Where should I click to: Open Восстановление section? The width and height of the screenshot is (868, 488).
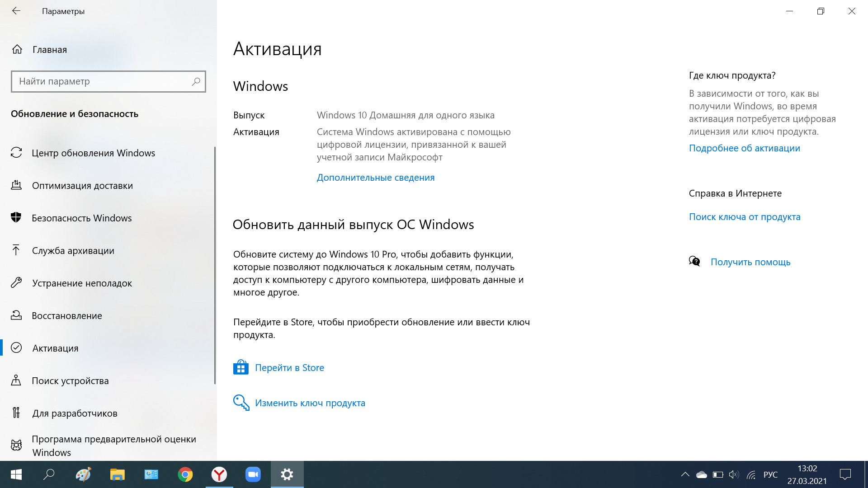(x=67, y=315)
